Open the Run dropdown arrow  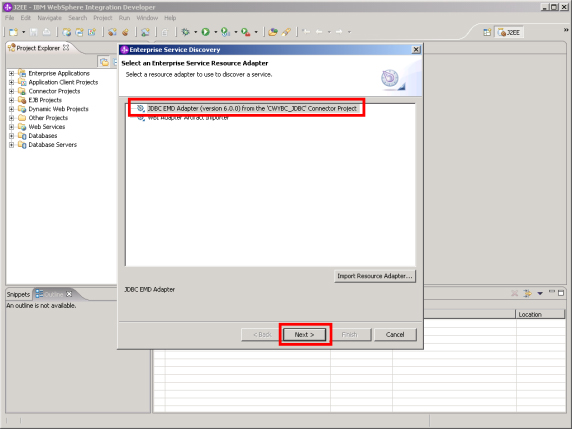[x=216, y=32]
